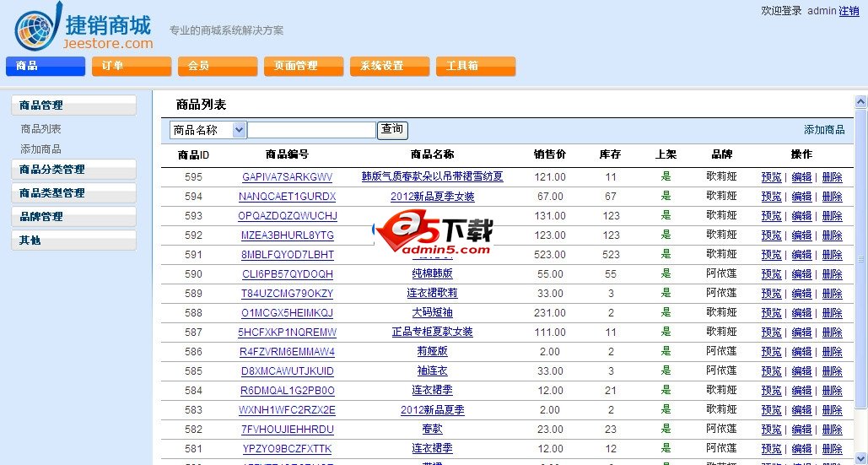Expand the 商品管理 sidebar section
868x465 pixels.
73,105
